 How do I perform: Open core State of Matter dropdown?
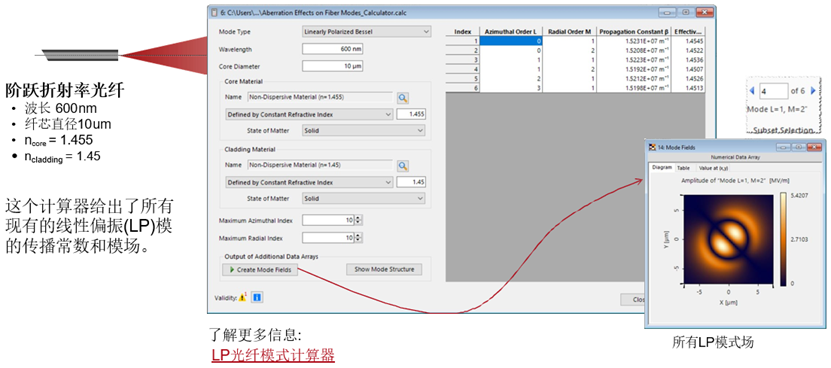pos(364,130)
